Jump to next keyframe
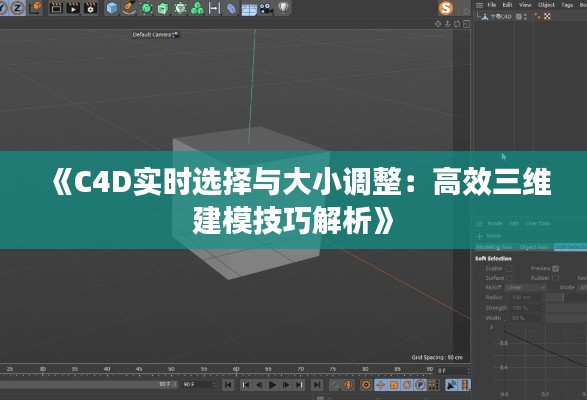 (x=299, y=385)
